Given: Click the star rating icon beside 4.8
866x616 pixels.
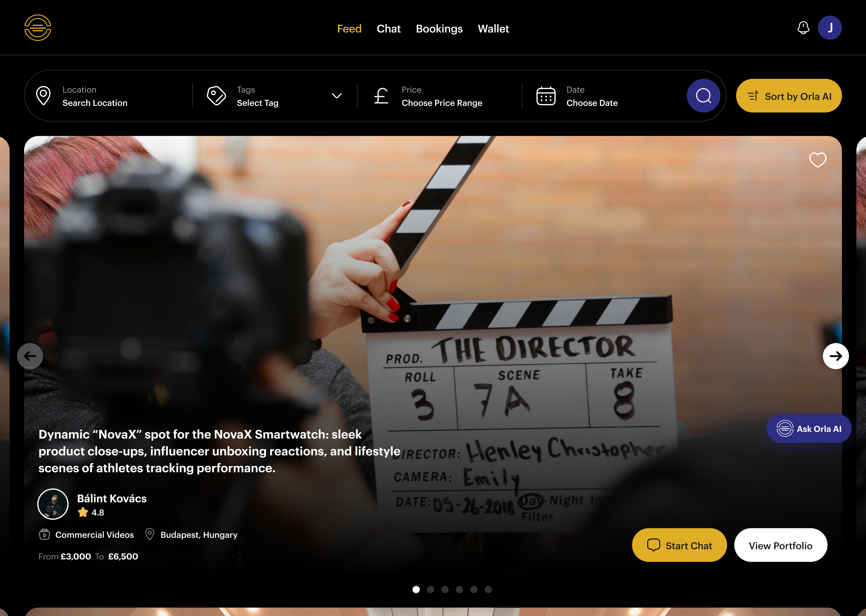Looking at the screenshot, I should click(83, 513).
